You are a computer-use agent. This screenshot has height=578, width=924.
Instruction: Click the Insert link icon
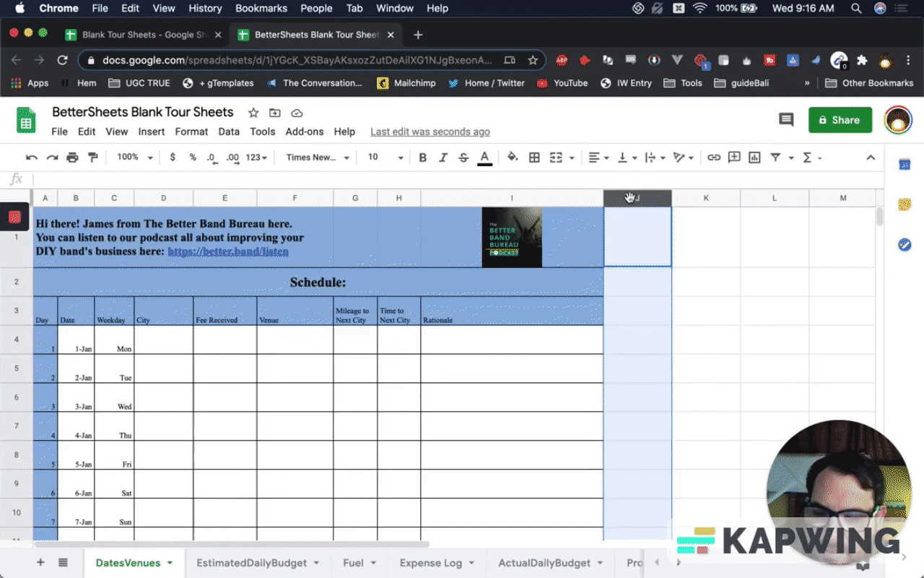point(714,158)
